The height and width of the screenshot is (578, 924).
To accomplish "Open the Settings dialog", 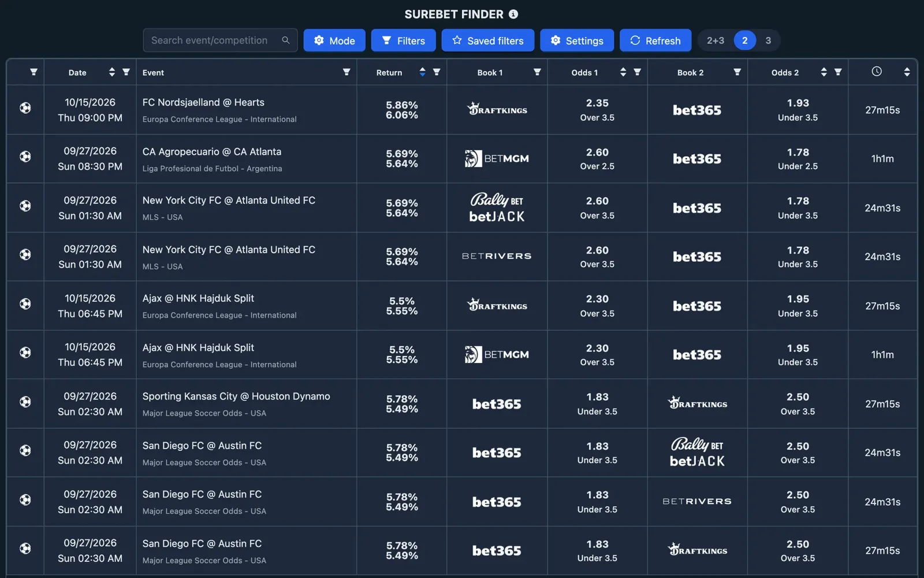I will click(x=576, y=40).
